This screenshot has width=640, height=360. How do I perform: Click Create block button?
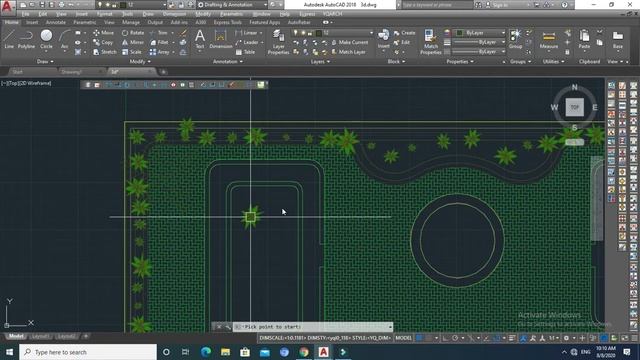pyautogui.click(x=404, y=33)
